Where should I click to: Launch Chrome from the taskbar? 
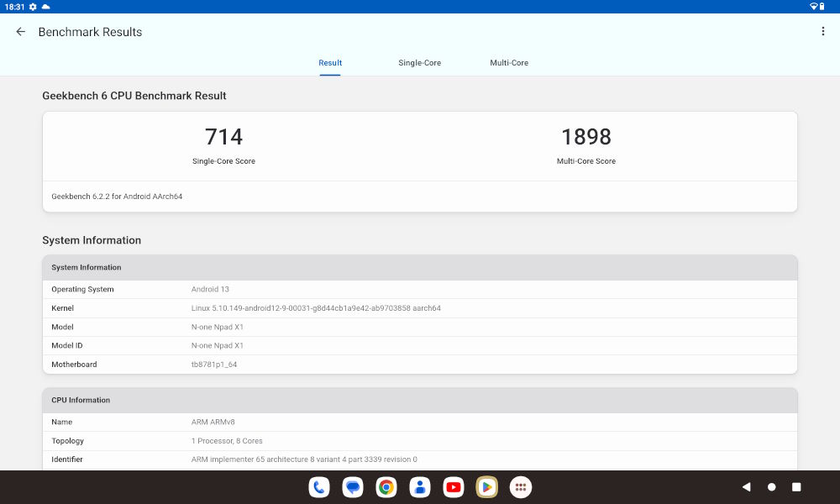pos(386,487)
